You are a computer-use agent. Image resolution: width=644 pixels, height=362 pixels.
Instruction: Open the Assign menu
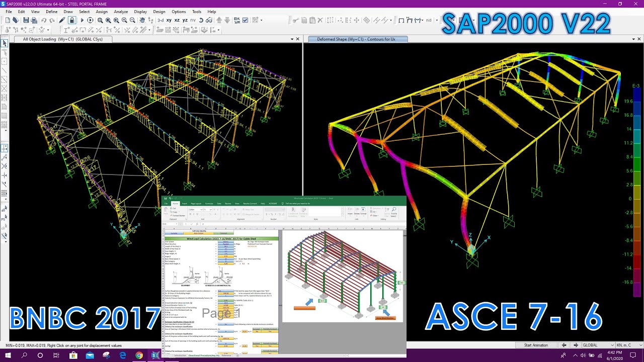click(x=102, y=12)
